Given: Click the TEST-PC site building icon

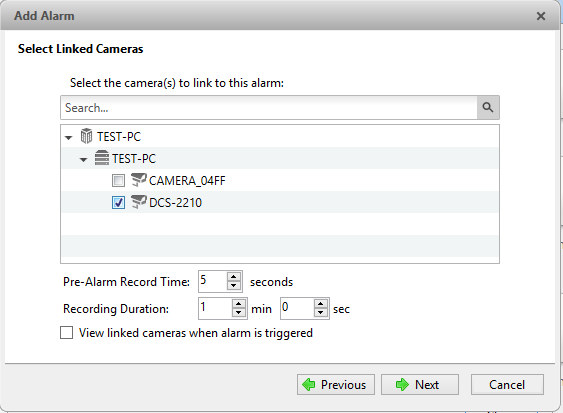Looking at the screenshot, I should click(x=86, y=136).
